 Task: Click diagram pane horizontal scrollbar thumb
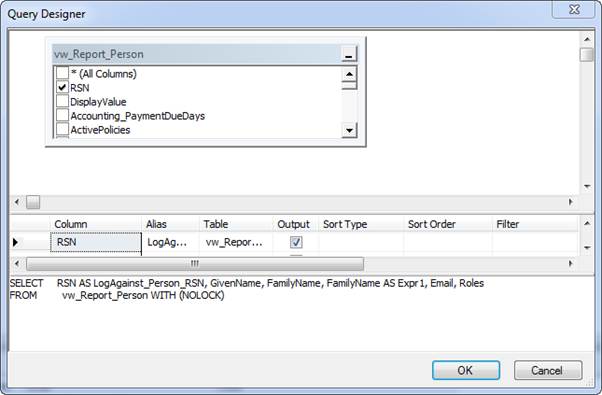(33, 202)
